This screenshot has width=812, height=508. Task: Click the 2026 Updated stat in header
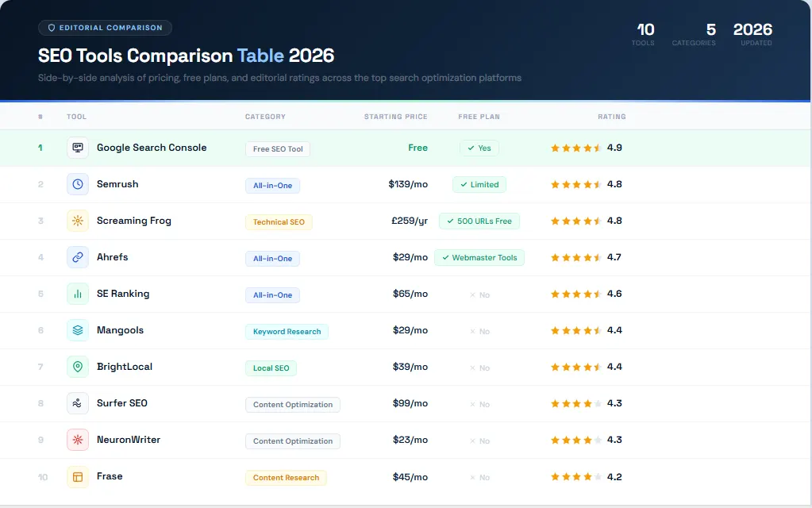(x=753, y=34)
